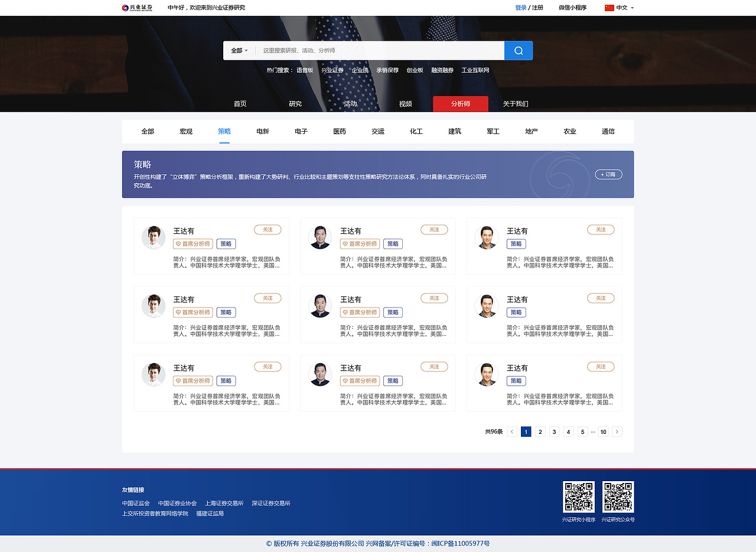
Task: Open the 视频 navigation item
Action: (x=405, y=104)
